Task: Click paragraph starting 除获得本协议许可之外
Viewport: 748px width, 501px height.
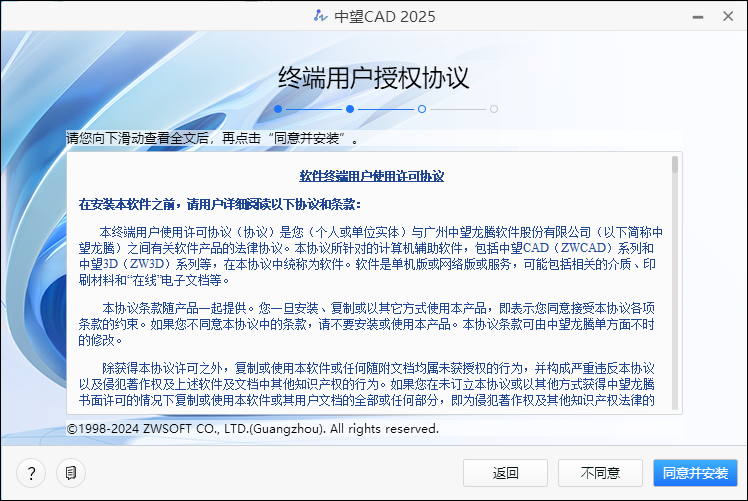Action: [366, 384]
